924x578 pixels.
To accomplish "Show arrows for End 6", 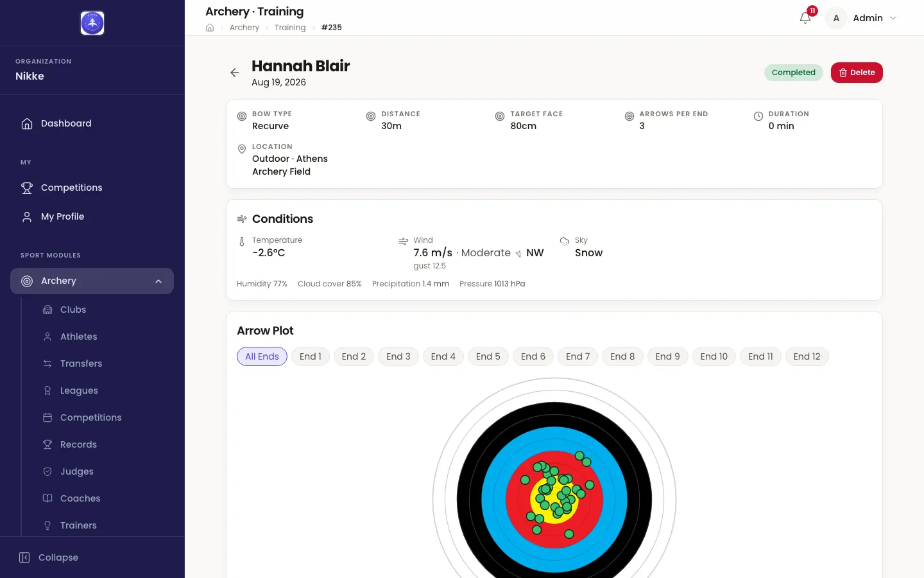I will [x=533, y=356].
